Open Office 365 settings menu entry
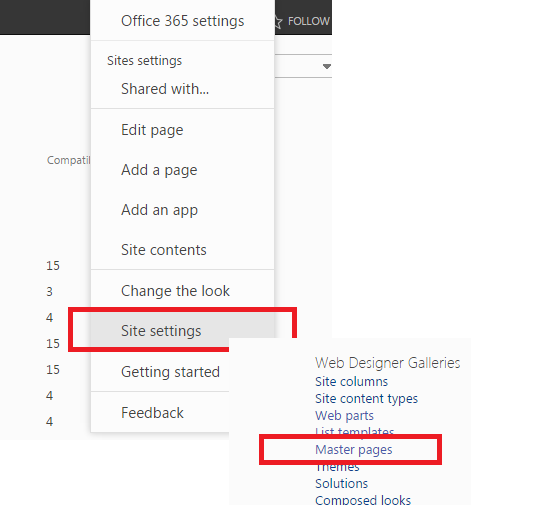539x505 pixels. pyautogui.click(x=183, y=21)
